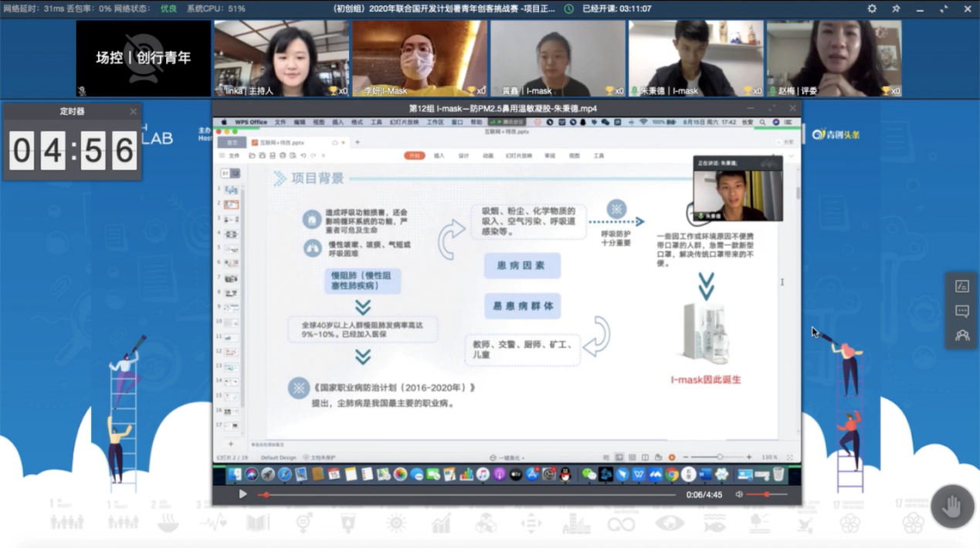980x548 pixels.
Task: Click the add new slide plus button
Action: click(230, 444)
